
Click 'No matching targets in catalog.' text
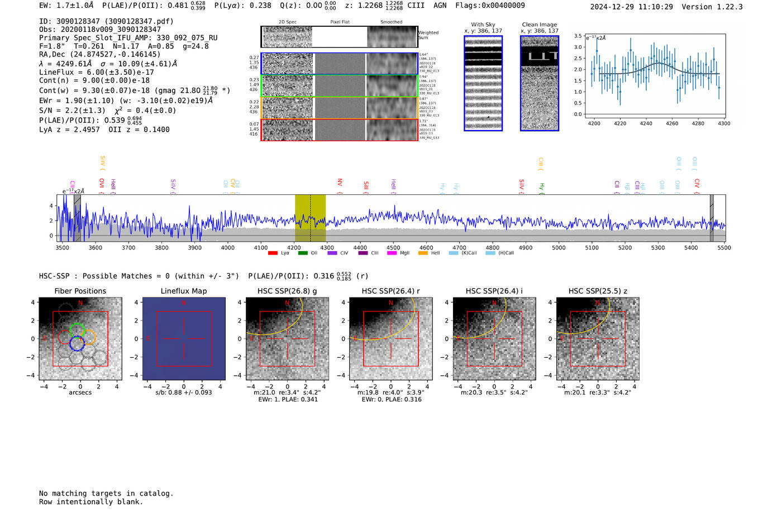click(106, 493)
